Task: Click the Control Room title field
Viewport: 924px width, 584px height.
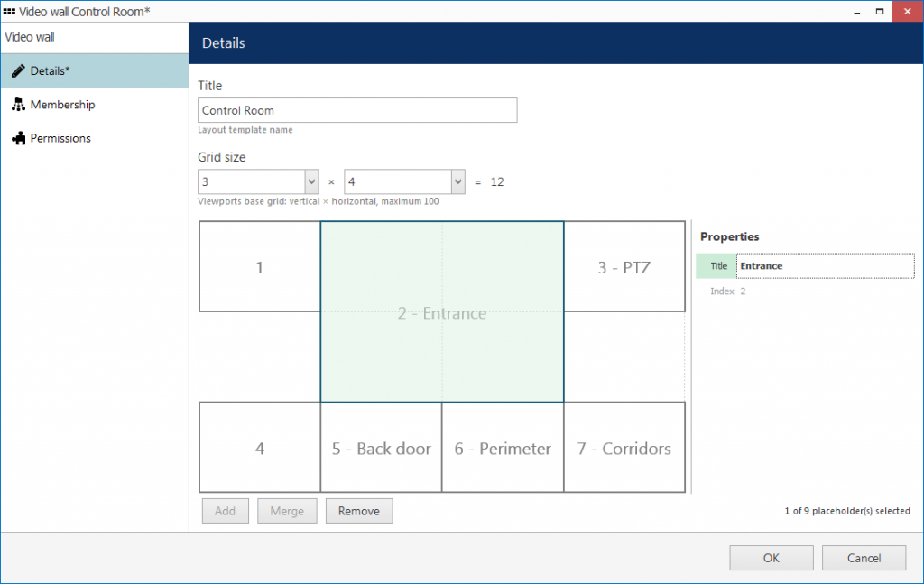Action: tap(357, 110)
